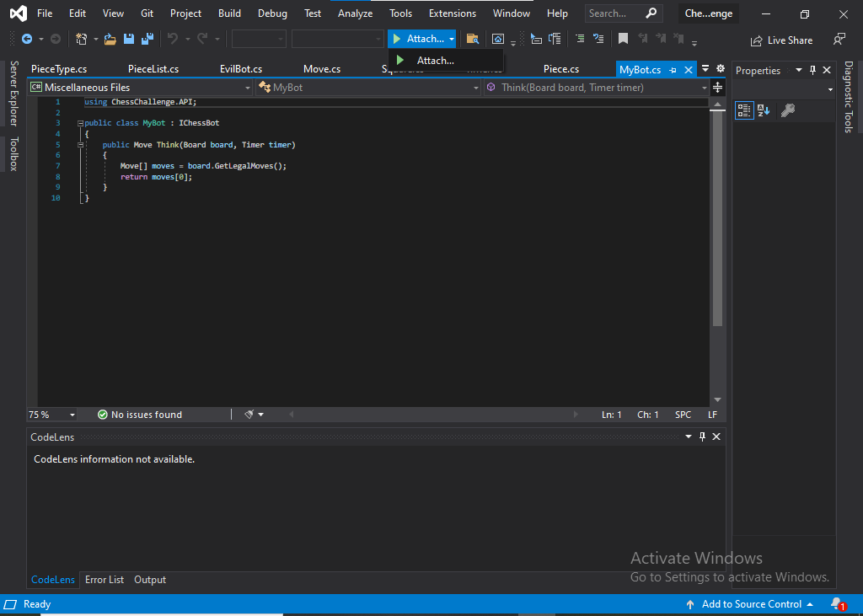Viewport: 863px width, 616px height.
Task: Click the Send Feedback person icon
Action: (839, 40)
